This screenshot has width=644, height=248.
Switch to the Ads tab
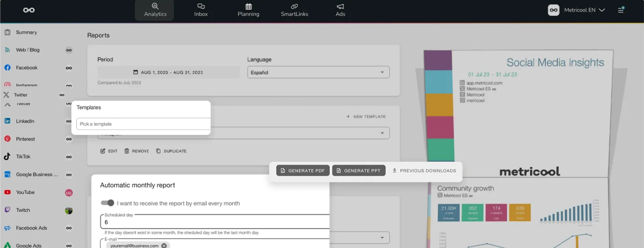click(340, 10)
